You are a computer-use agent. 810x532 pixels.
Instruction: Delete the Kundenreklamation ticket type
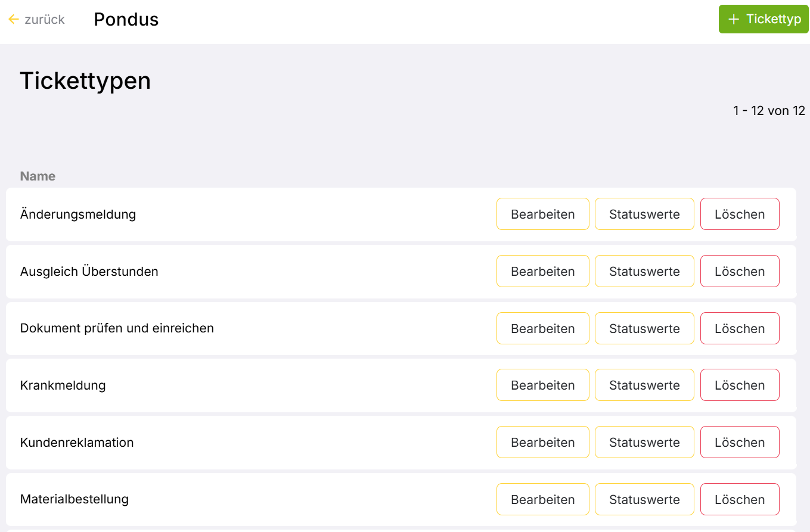[x=739, y=442]
